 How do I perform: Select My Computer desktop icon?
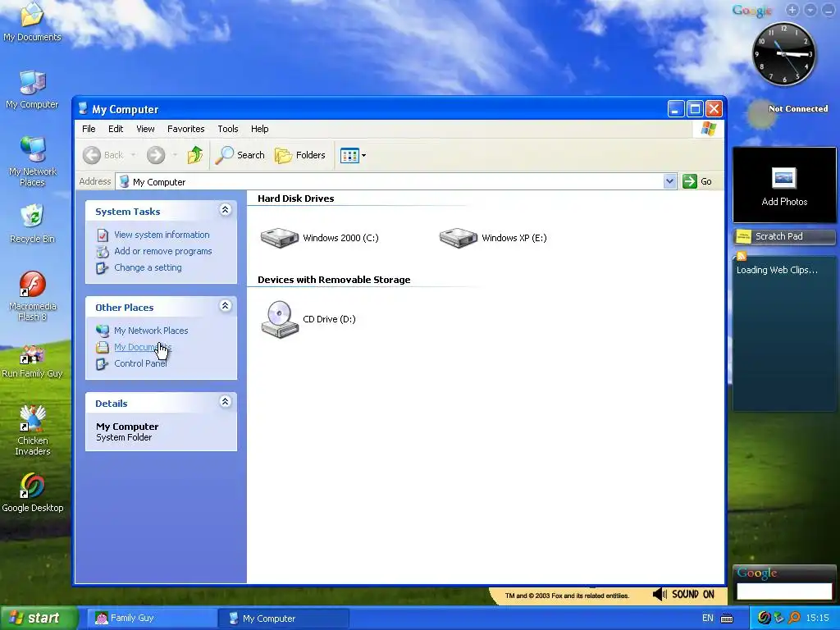[x=32, y=89]
